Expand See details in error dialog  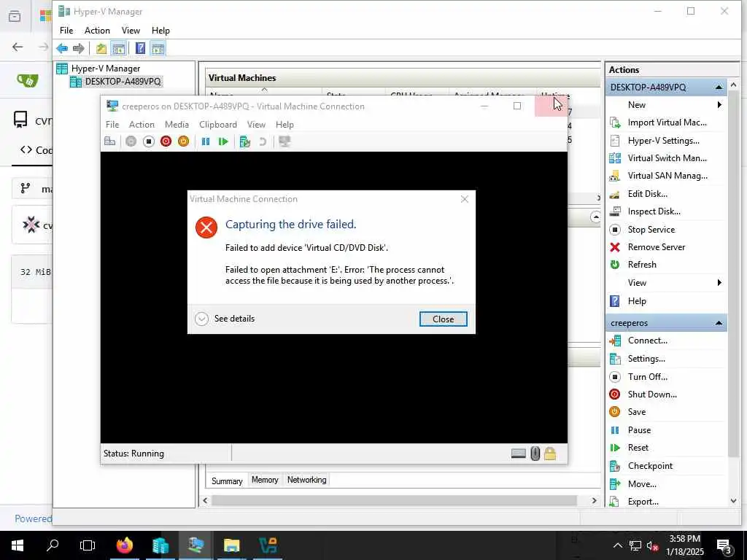225,319
